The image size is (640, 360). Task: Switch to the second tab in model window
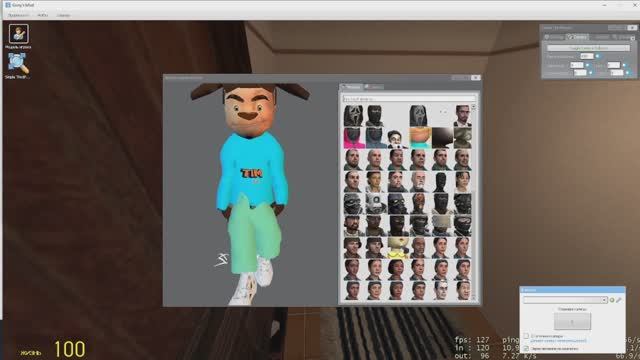373,87
